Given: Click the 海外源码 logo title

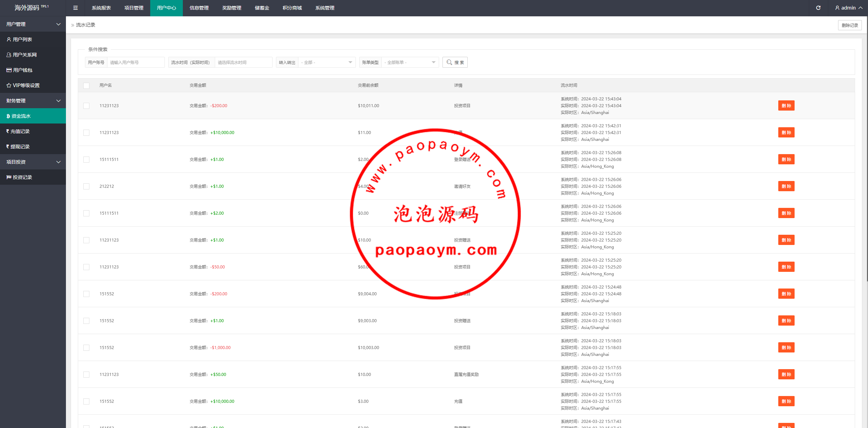Looking at the screenshot, I should tap(32, 7).
